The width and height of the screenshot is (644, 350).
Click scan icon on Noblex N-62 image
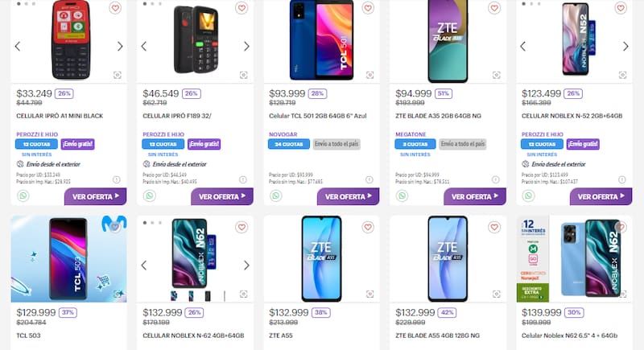click(244, 294)
